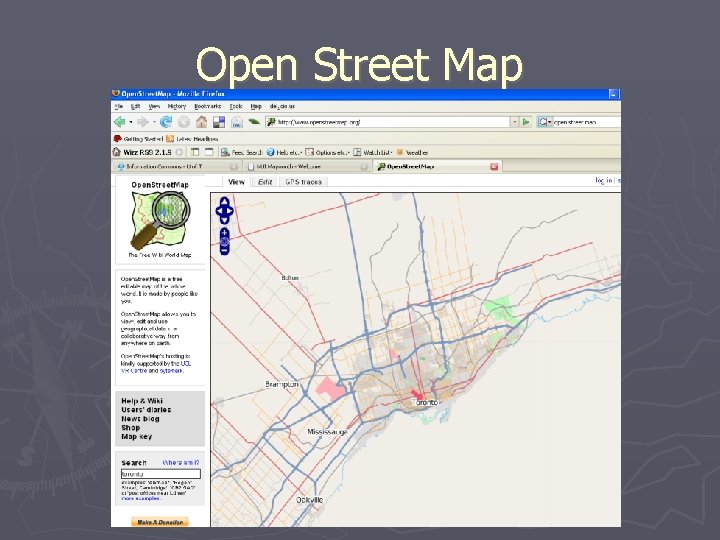Screen dimensions: 720x540
Task: Click the world zoom extent globe icon
Action: point(224,242)
